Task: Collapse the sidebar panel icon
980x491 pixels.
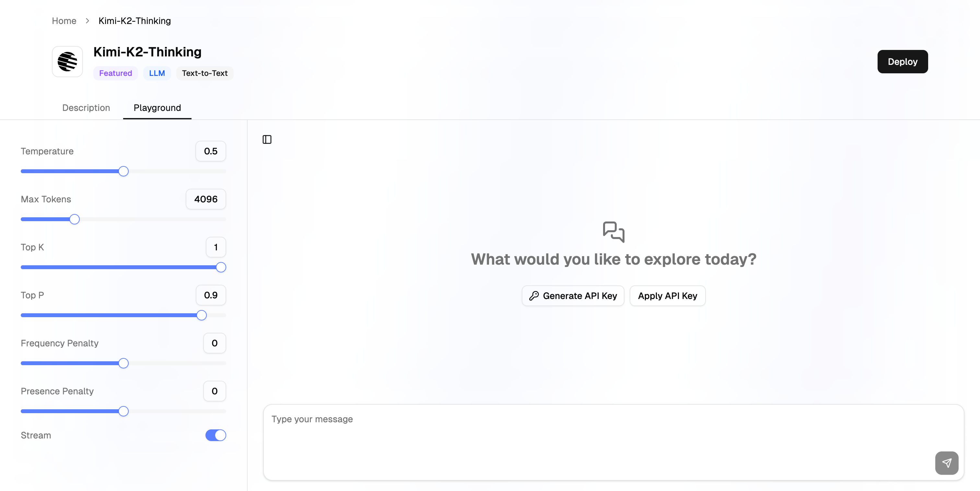Action: 267,140
